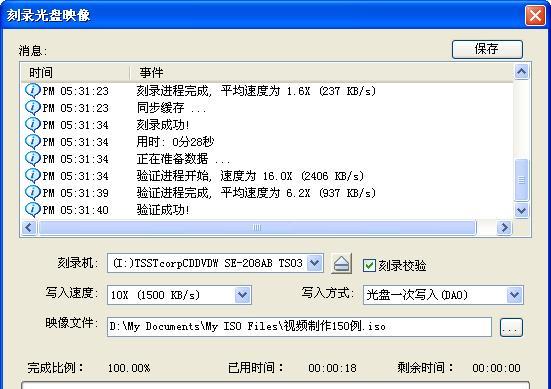Screen dimensions: 551x389
Task: Open the 写入速度 dropdown
Action: click(x=242, y=295)
